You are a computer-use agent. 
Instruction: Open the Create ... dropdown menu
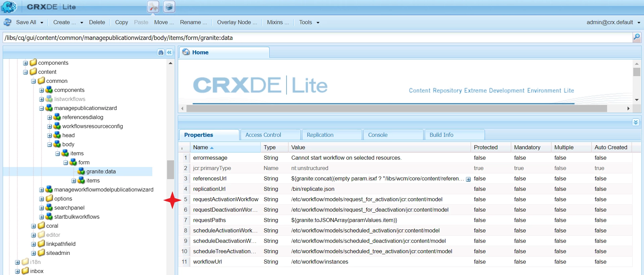68,22
